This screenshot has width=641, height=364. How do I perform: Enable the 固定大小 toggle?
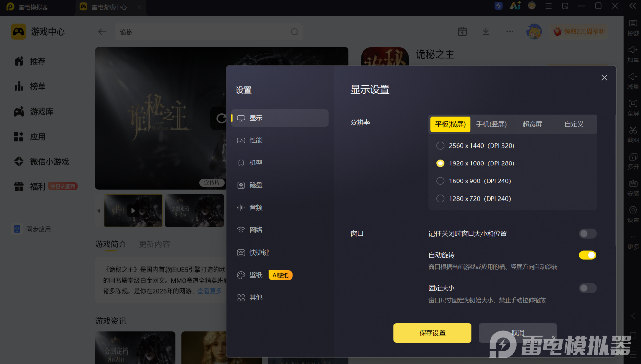click(588, 288)
